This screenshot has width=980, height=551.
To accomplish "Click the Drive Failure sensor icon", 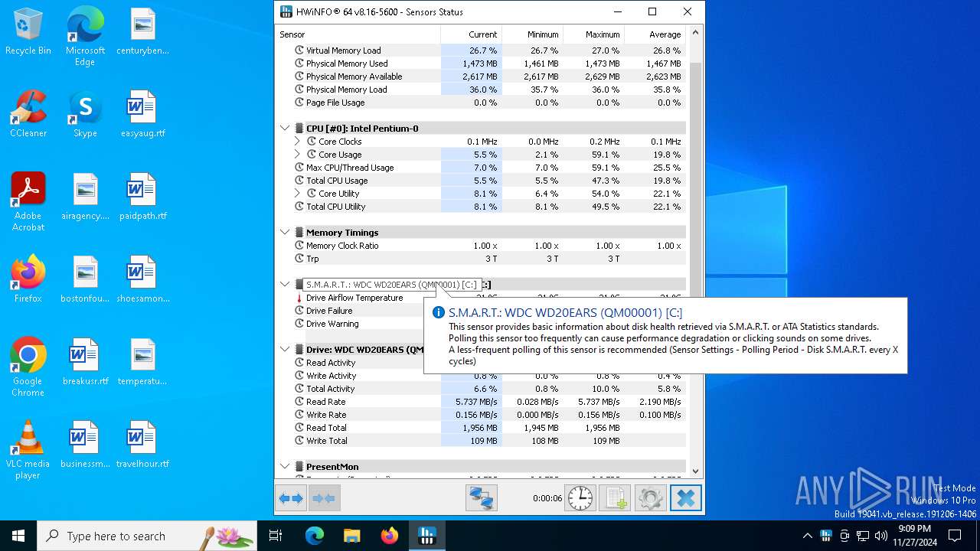I will click(299, 311).
